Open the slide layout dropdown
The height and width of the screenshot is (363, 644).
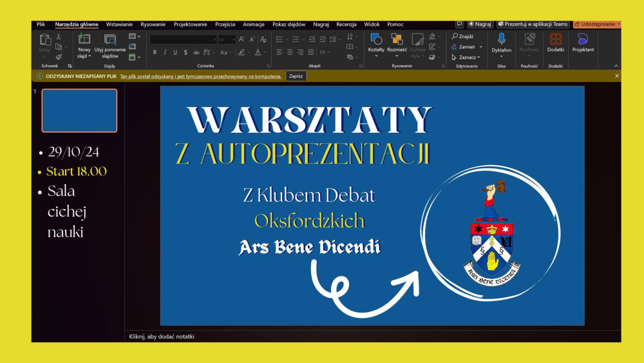(x=135, y=36)
